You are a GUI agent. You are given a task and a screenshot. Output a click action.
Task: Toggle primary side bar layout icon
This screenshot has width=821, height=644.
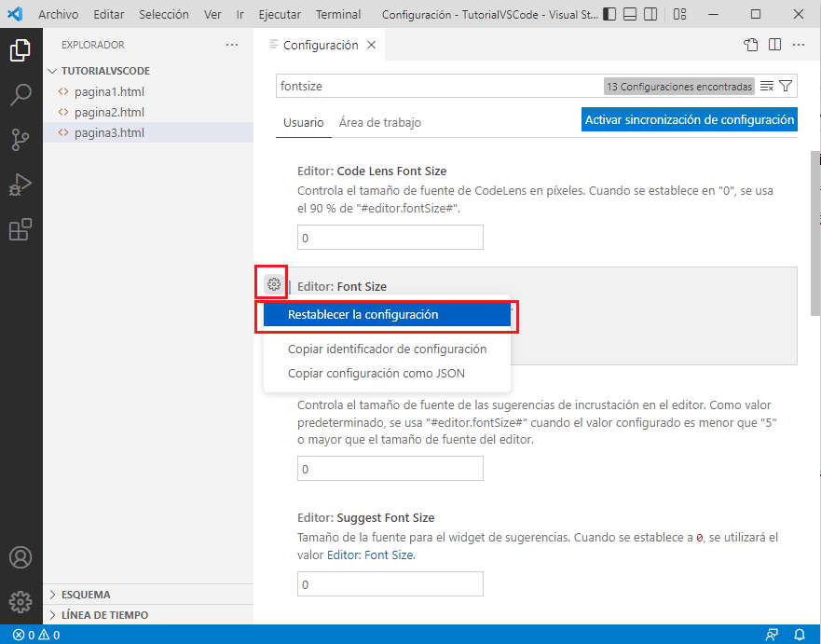pos(609,14)
